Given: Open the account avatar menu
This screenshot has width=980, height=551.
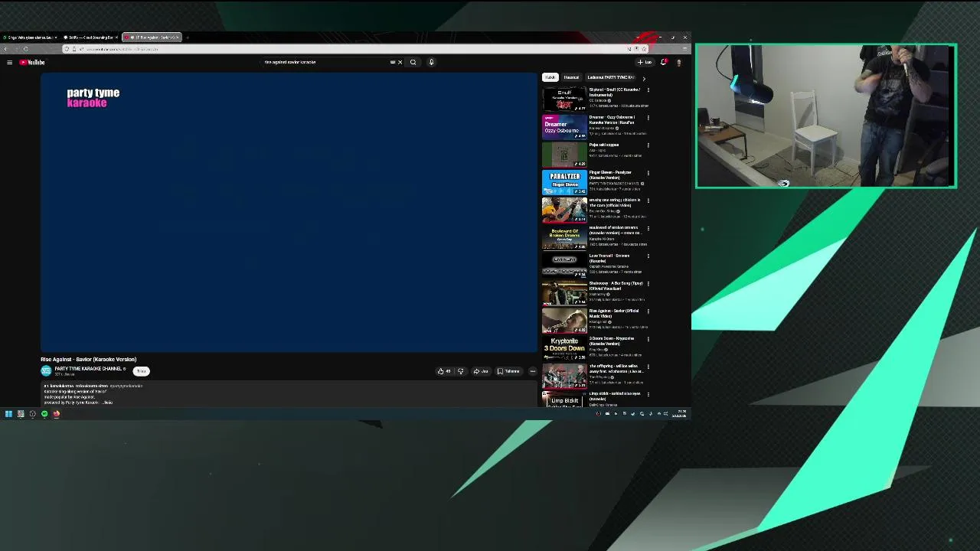Looking at the screenshot, I should pos(678,62).
